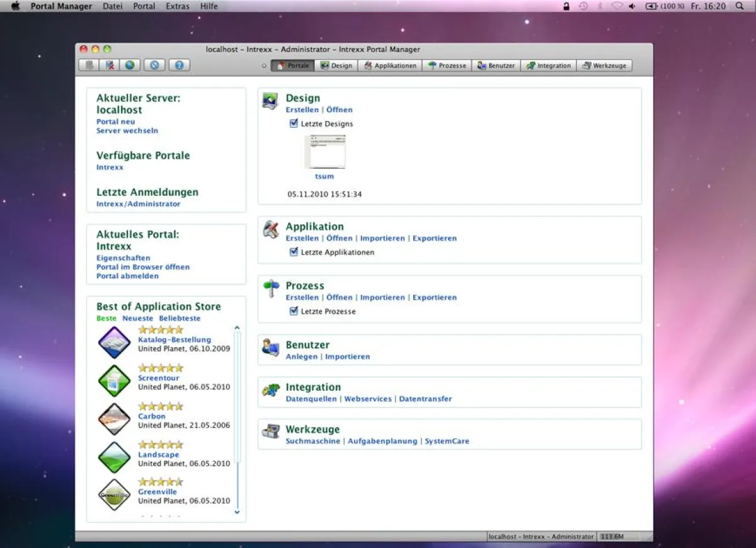
Task: Click the Benutzer section user icon
Action: tap(271, 348)
